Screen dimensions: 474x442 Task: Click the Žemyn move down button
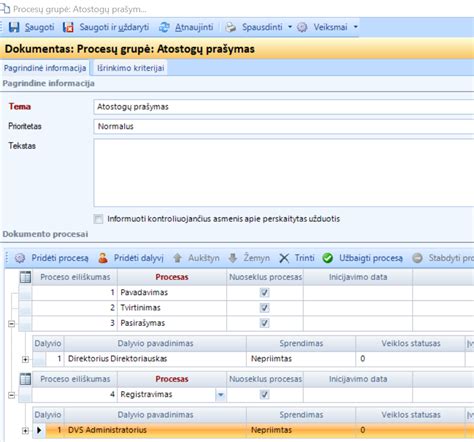click(x=249, y=258)
